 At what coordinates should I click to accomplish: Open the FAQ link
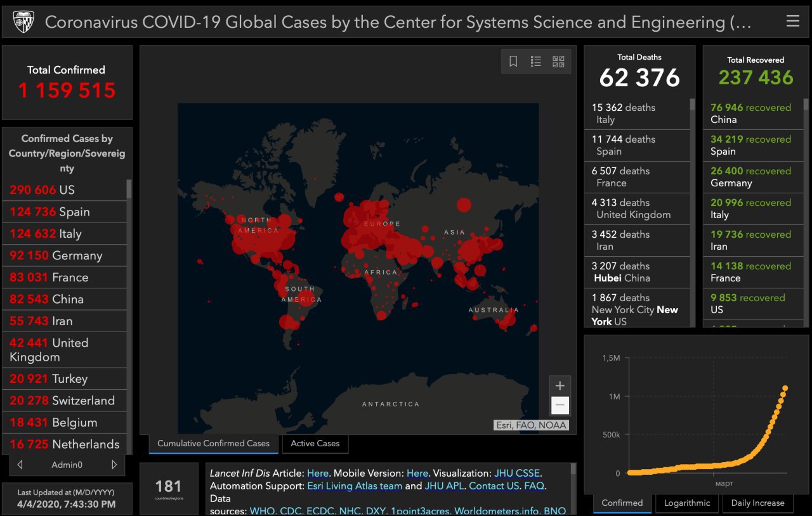click(x=534, y=486)
